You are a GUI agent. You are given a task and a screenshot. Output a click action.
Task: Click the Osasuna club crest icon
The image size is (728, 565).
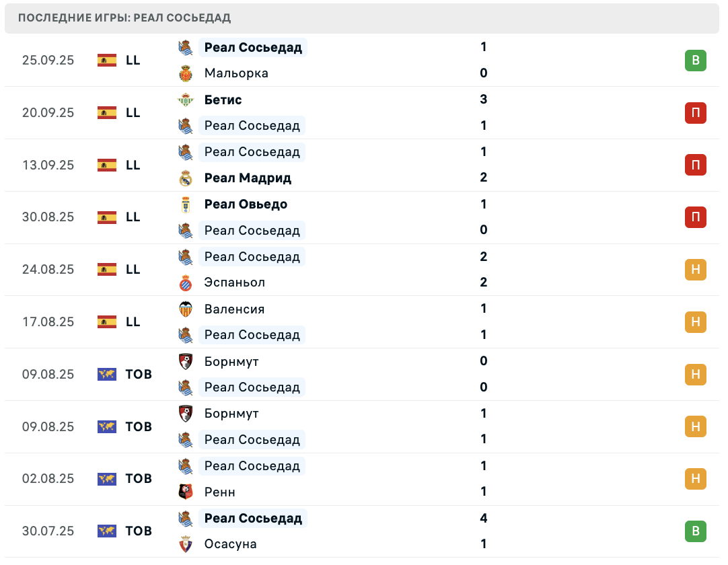[x=186, y=544]
